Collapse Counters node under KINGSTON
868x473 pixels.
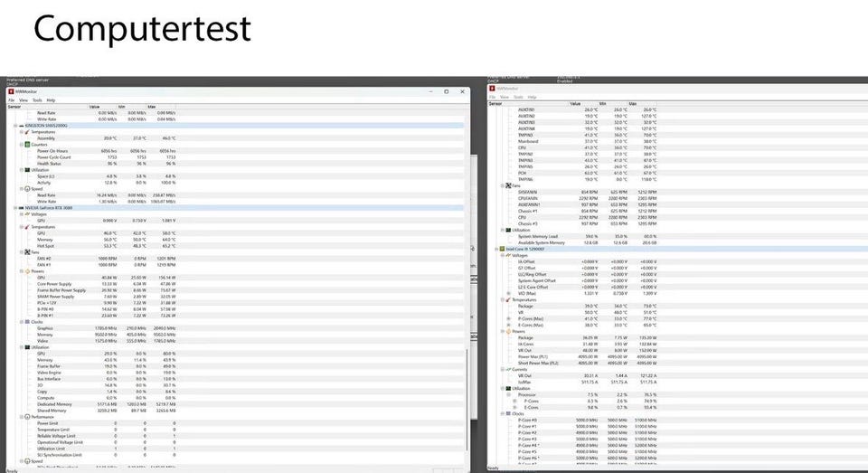pos(22,145)
